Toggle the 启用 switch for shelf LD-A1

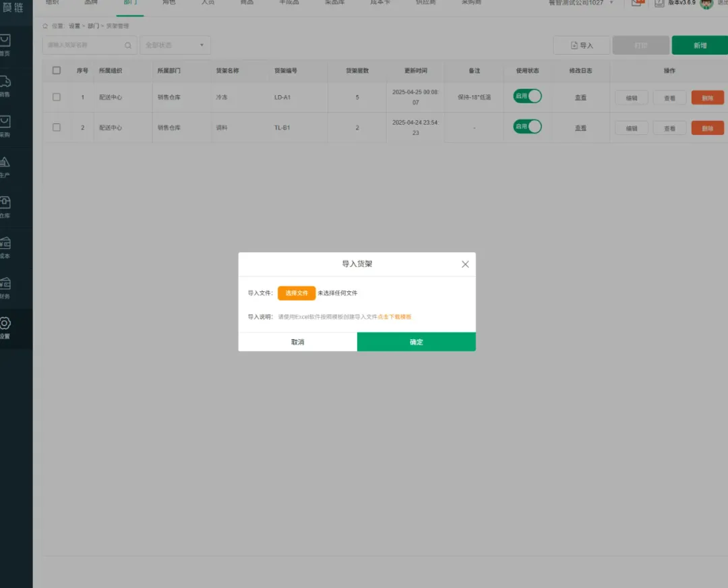527,96
